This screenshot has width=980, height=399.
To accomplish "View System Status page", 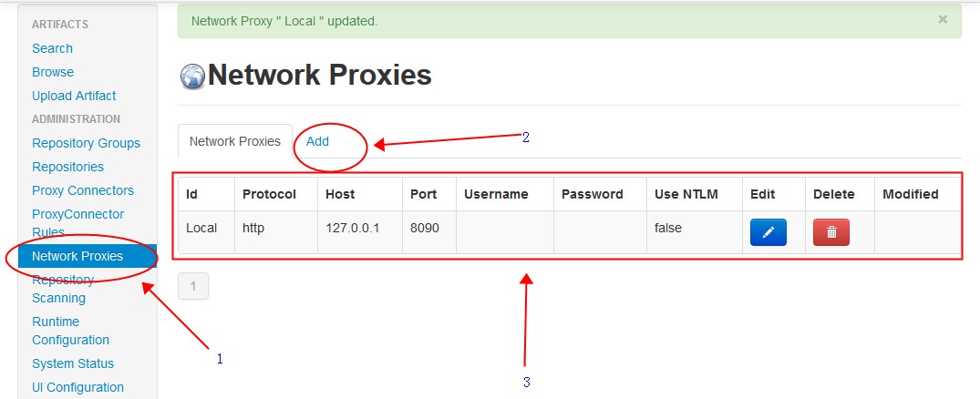I will point(73,363).
